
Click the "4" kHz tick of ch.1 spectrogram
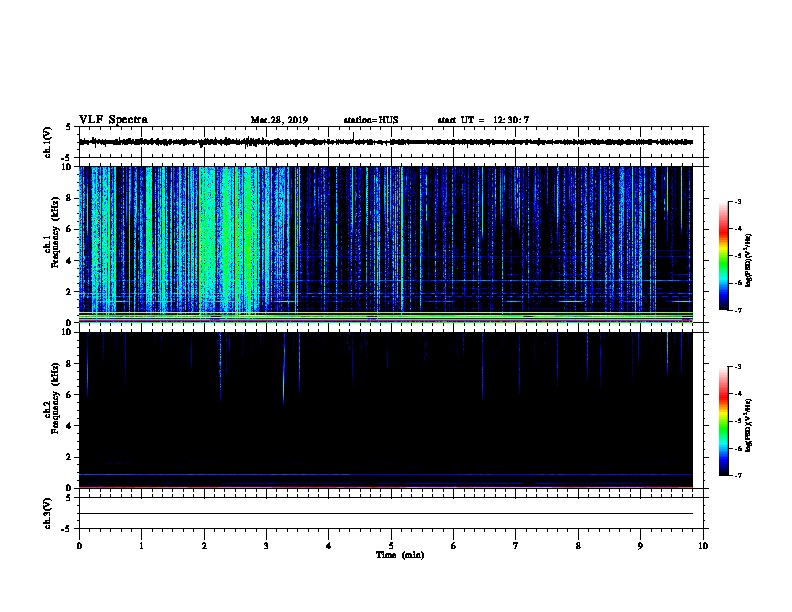pos(69,261)
